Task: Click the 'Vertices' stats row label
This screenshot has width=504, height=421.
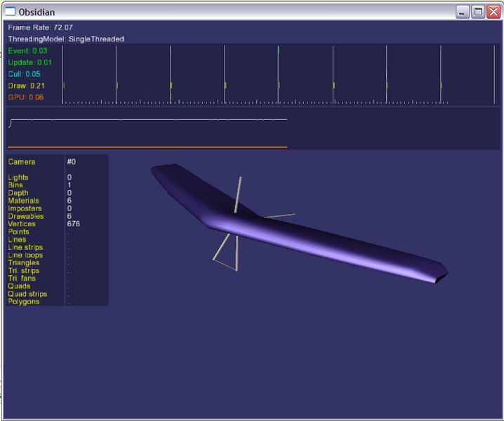Action: [22, 224]
